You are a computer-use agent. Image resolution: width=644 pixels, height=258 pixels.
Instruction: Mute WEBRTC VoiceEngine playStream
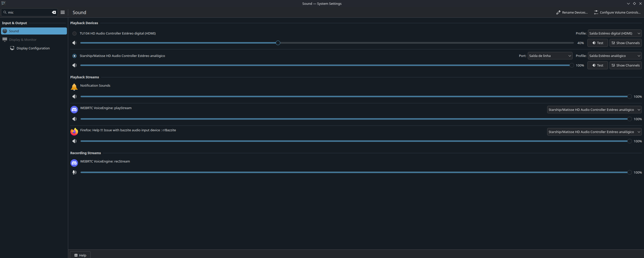coord(74,119)
